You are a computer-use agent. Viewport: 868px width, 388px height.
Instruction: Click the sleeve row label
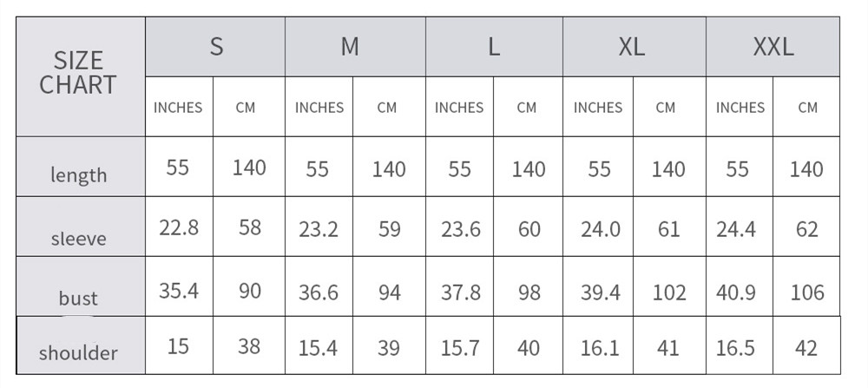pos(81,227)
